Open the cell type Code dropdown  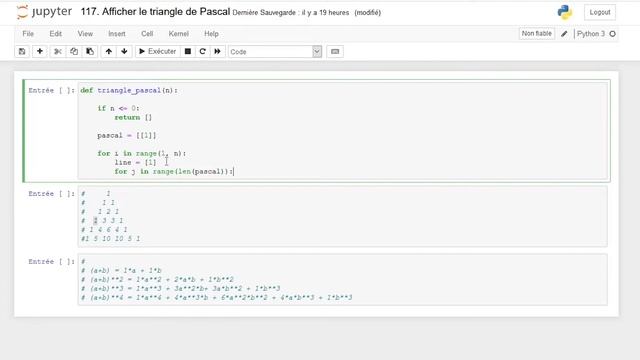click(x=275, y=52)
